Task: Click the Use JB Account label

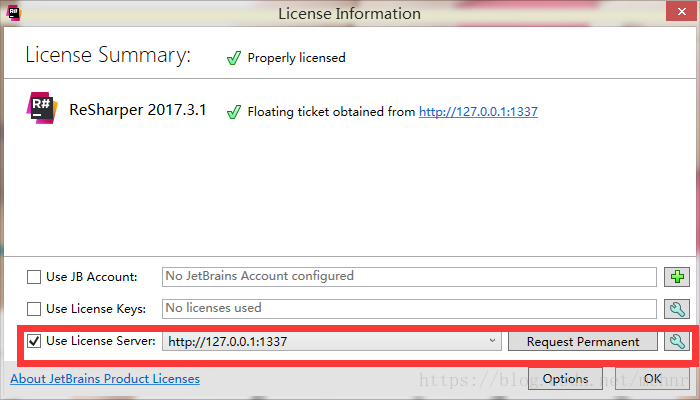Action: [92, 277]
